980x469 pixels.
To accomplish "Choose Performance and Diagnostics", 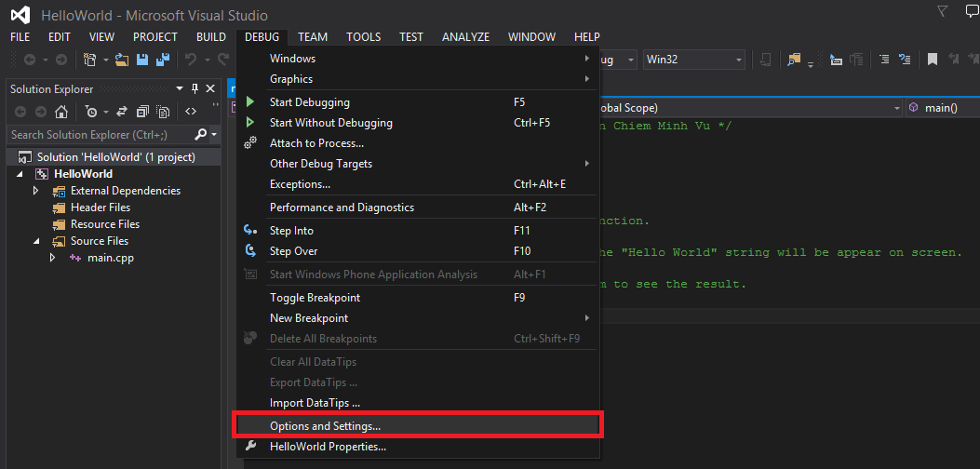I will [x=418, y=207].
